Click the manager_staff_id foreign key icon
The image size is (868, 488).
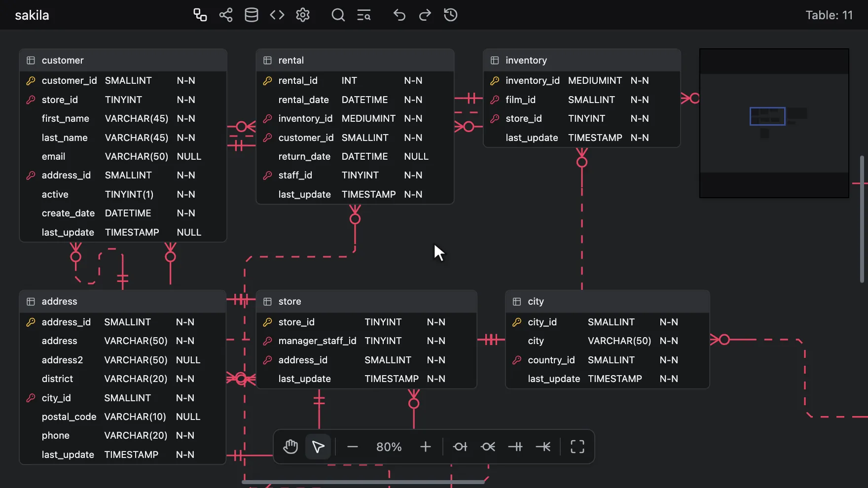267,341
